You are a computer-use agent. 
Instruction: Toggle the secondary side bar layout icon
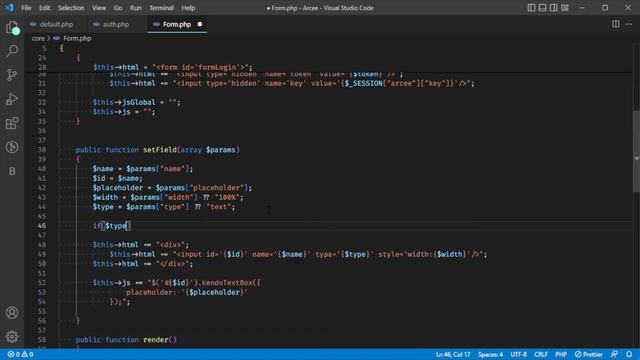(x=553, y=8)
